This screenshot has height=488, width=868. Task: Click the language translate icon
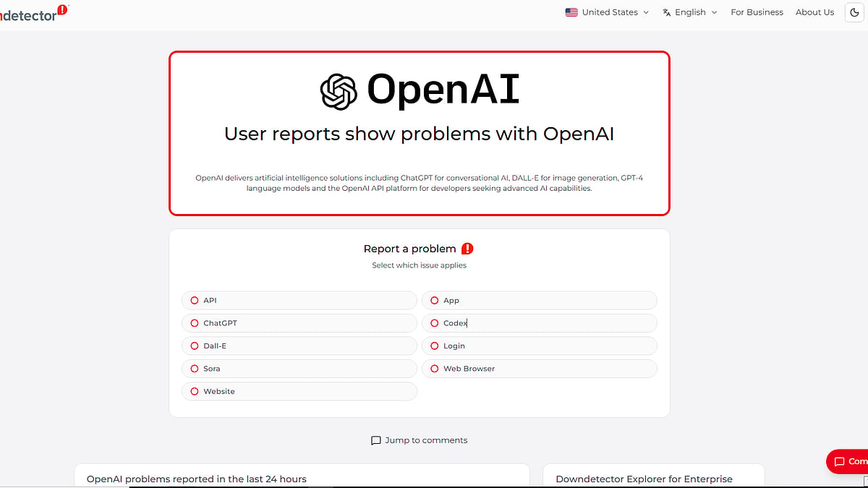point(667,12)
